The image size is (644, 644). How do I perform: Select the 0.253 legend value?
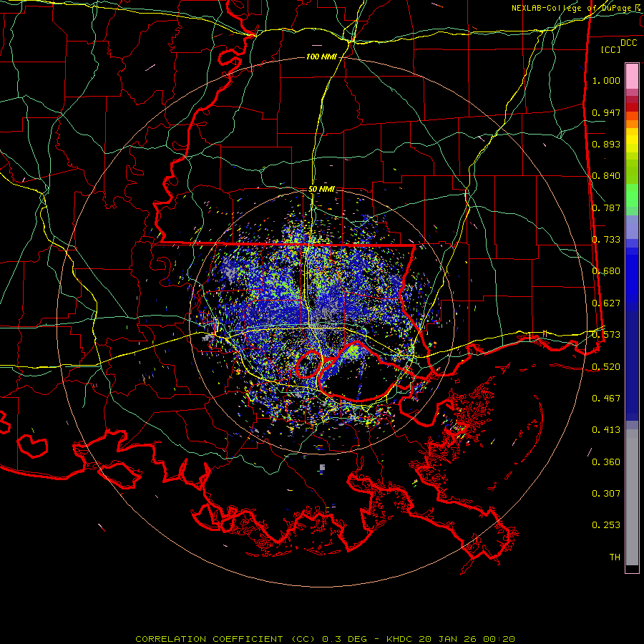coord(606,525)
